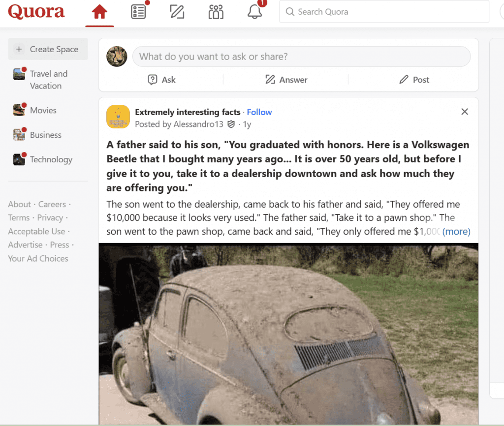Select the Ask tab
This screenshot has height=426, width=504.
161,80
